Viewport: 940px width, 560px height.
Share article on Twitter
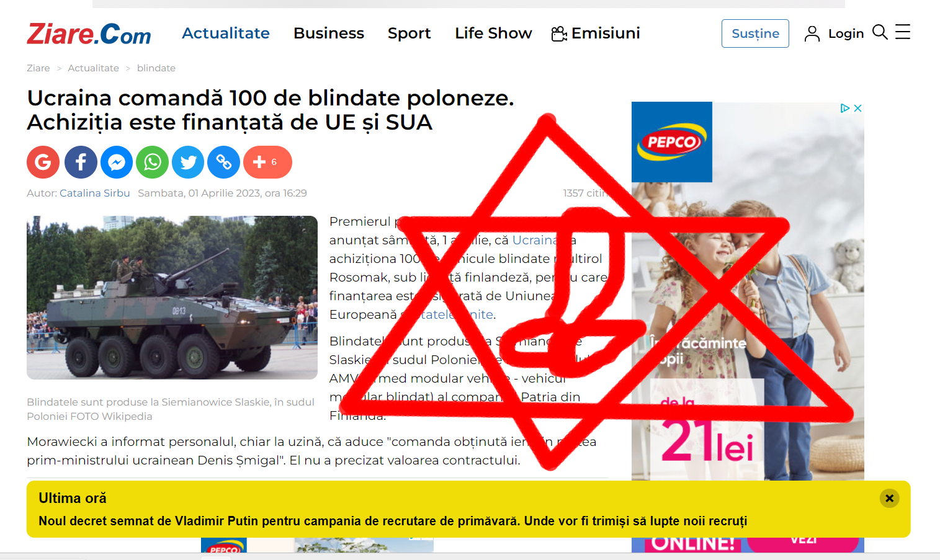pos(188,162)
